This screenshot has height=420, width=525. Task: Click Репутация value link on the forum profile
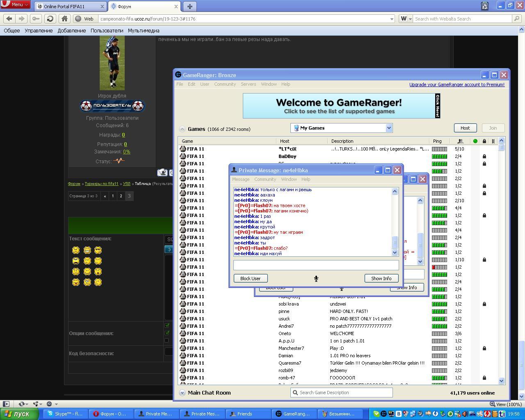click(125, 144)
